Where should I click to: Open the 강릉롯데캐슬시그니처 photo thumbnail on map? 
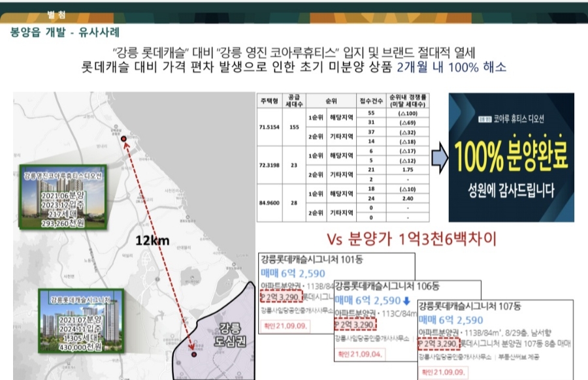pos(81,321)
